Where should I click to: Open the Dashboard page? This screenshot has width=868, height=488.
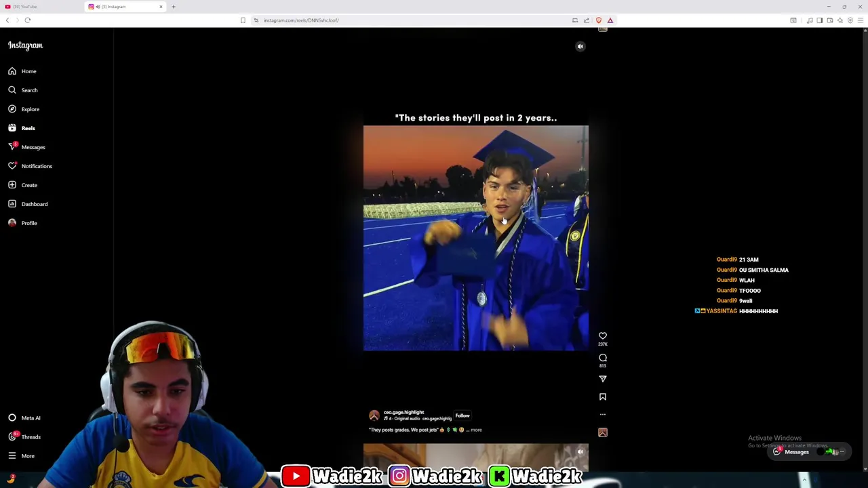coord(28,204)
